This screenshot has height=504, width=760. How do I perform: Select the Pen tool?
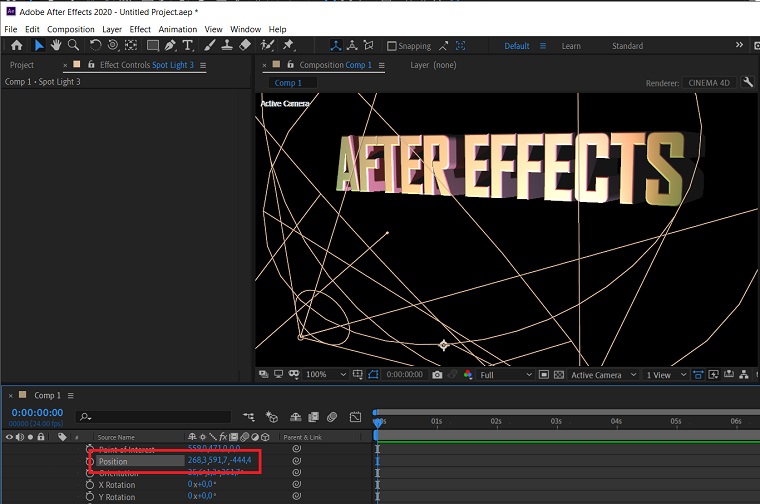click(x=170, y=45)
